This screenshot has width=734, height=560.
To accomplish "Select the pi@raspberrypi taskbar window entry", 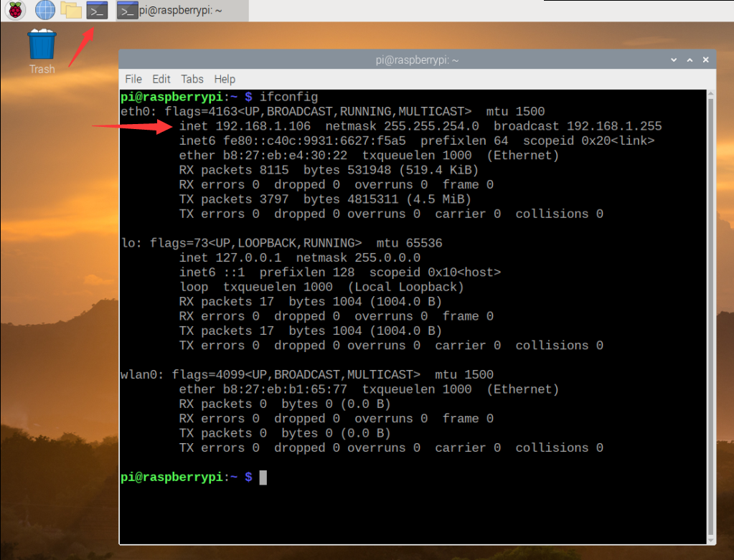I will (182, 10).
